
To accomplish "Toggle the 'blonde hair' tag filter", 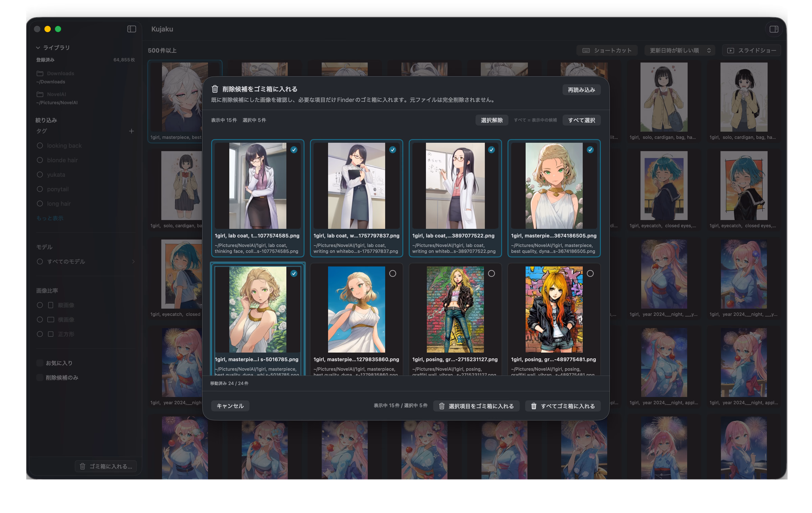I will point(40,160).
